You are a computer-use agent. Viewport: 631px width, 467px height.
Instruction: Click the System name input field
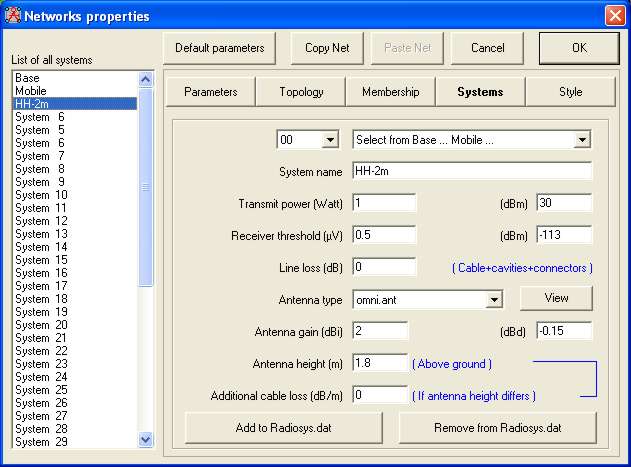click(x=472, y=171)
